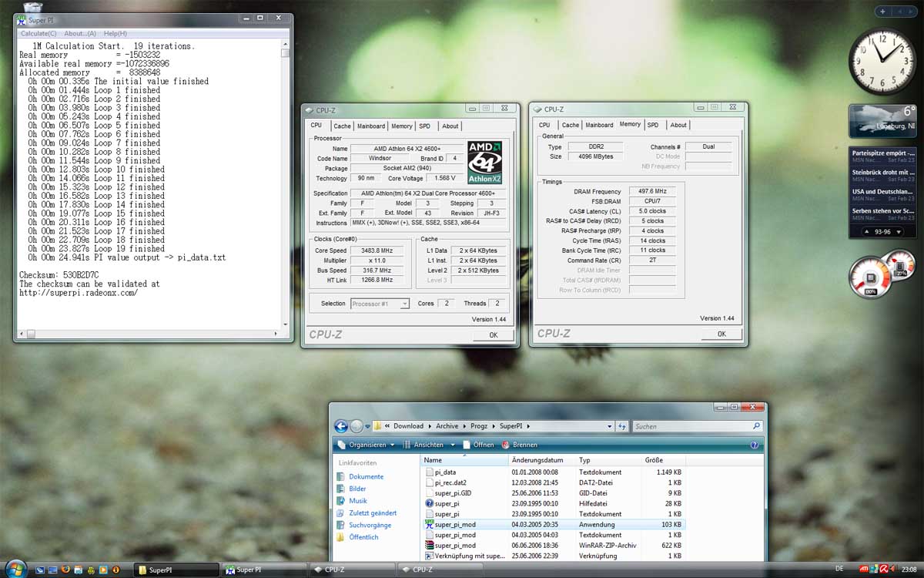Click the orange info icon in quick launch
924x578 pixels.
click(x=115, y=570)
